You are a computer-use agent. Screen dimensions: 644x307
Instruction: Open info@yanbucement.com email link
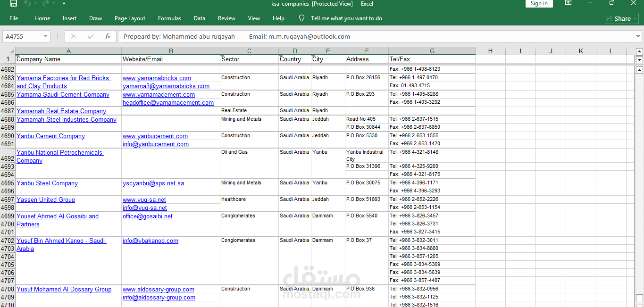(x=156, y=144)
